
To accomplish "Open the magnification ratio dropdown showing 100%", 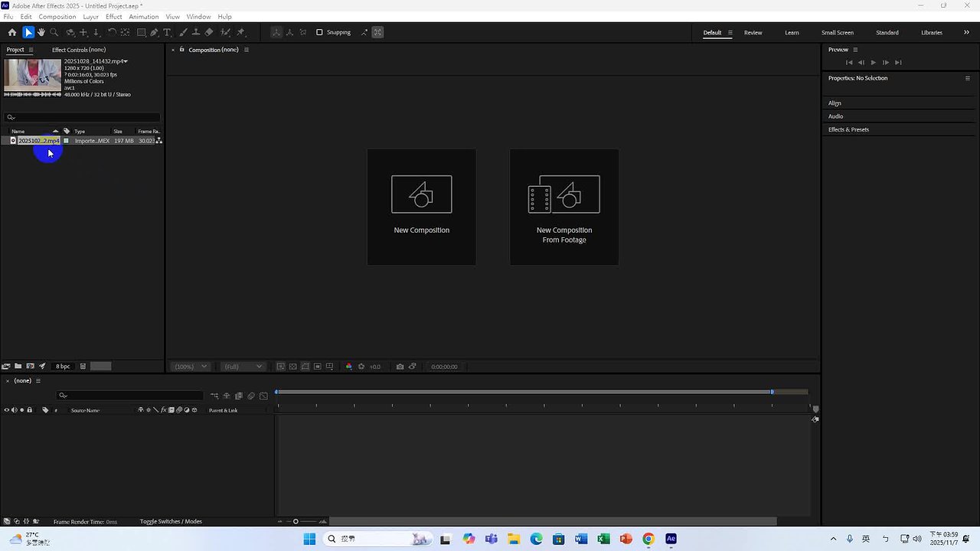I will coord(190,366).
